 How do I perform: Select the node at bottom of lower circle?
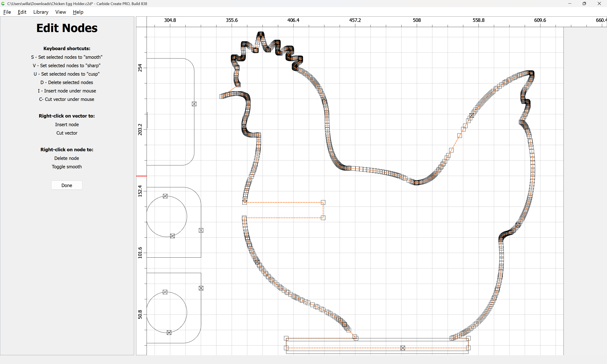(169, 333)
